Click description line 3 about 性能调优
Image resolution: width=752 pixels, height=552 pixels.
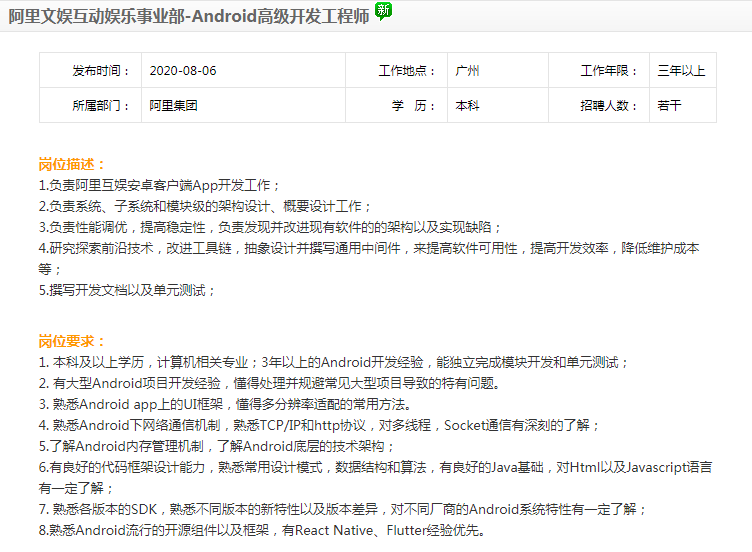[x=270, y=227]
